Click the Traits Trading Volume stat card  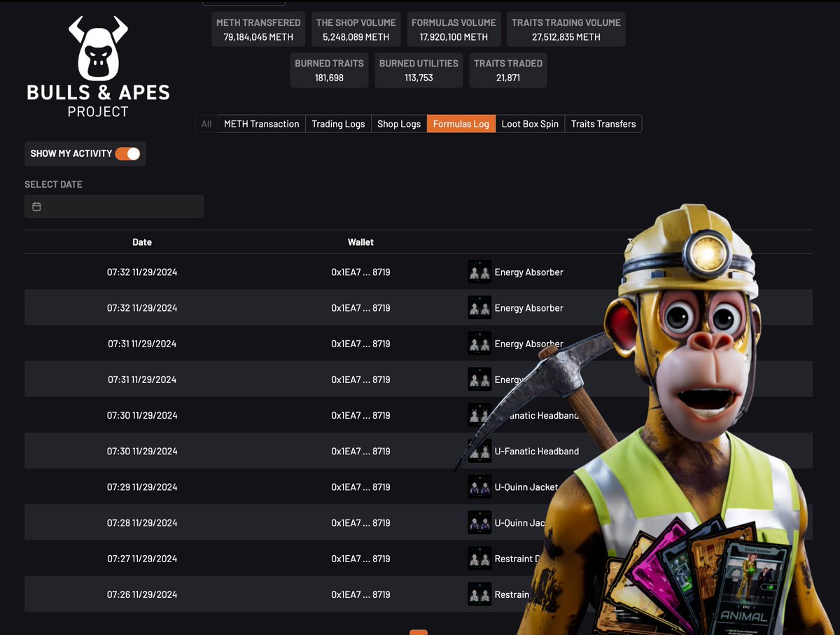pyautogui.click(x=566, y=29)
